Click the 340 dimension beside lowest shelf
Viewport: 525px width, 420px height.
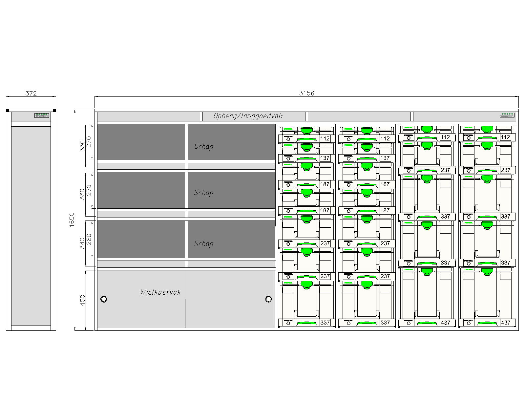tap(82, 243)
